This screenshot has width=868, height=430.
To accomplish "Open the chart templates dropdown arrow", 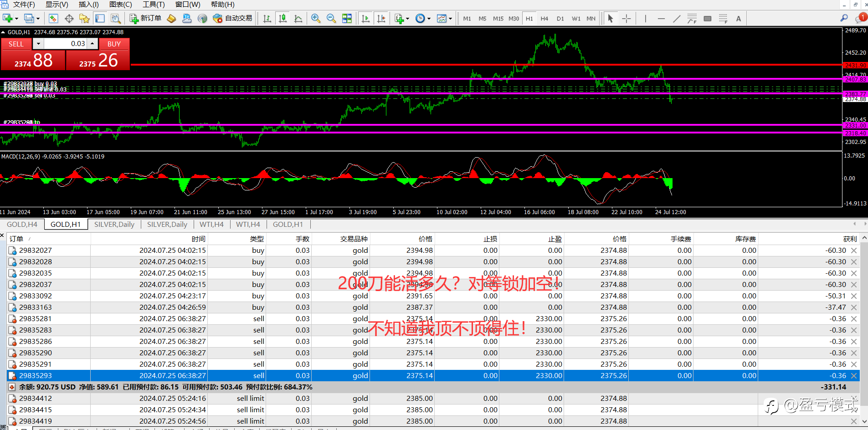I will (x=450, y=19).
